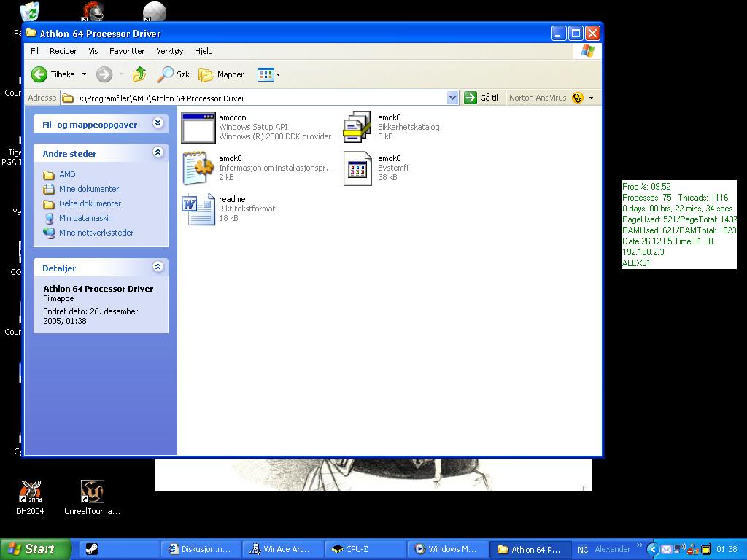Screen dimensions: 747x560
Task: Go up one folder level
Action: [x=139, y=74]
